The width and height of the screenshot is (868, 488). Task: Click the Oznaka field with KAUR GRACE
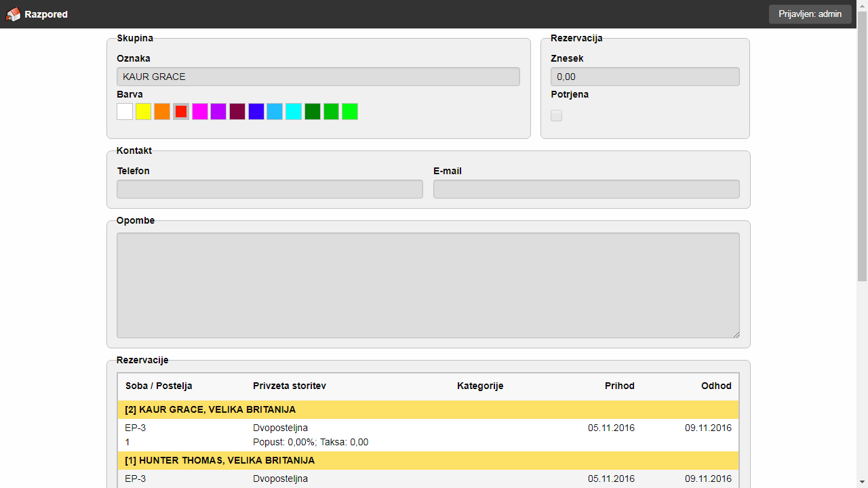coord(318,77)
